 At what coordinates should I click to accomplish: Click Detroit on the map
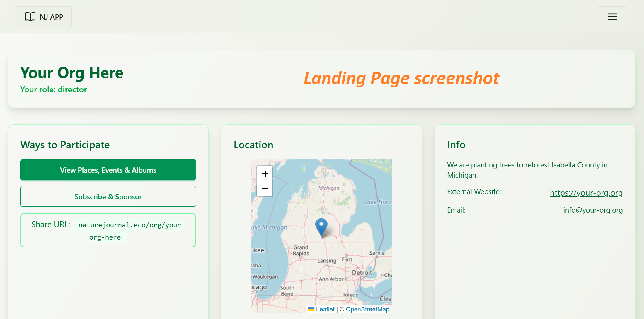pyautogui.click(x=362, y=273)
